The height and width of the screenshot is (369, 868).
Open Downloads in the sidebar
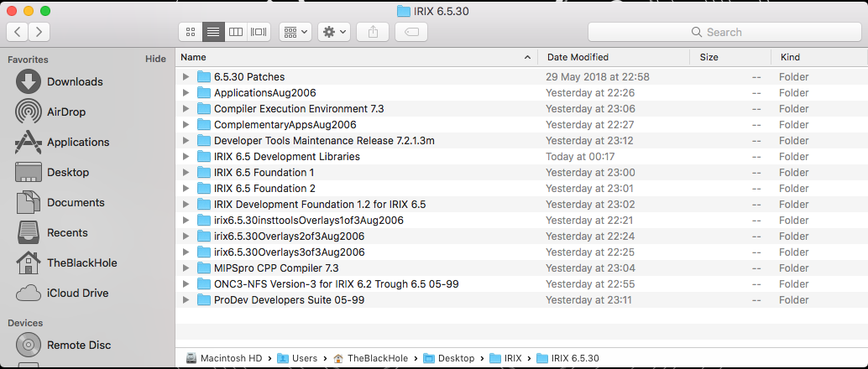(x=75, y=82)
